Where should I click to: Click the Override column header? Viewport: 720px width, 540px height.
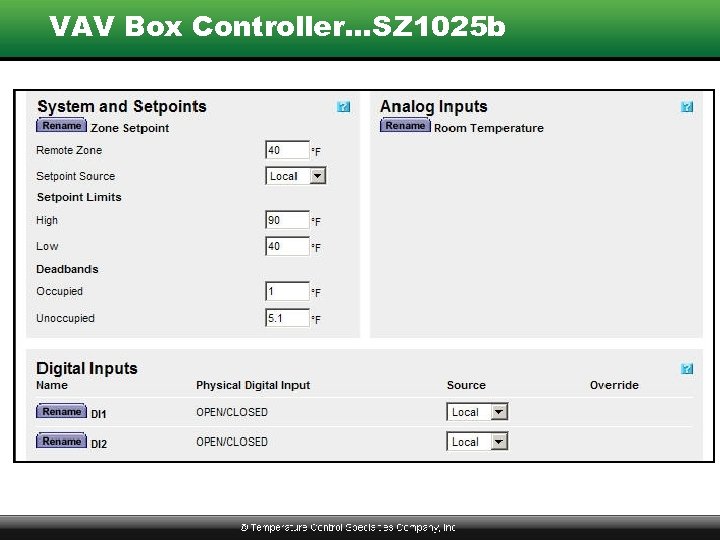coord(614,385)
